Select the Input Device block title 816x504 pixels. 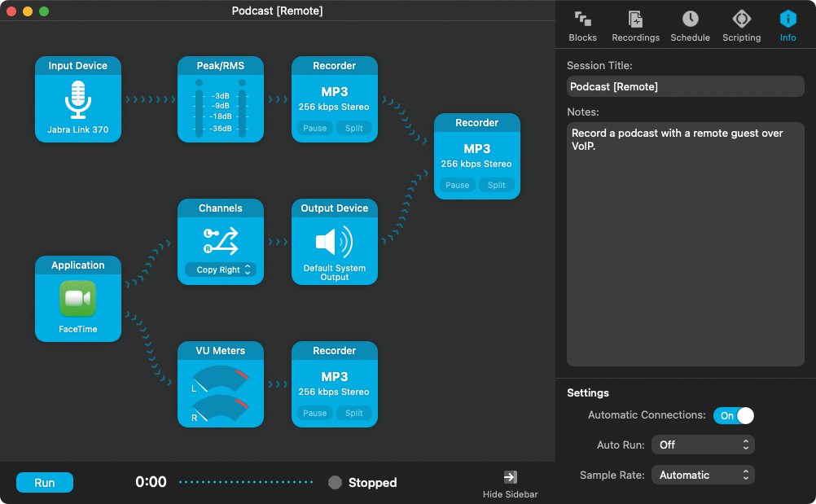(78, 65)
